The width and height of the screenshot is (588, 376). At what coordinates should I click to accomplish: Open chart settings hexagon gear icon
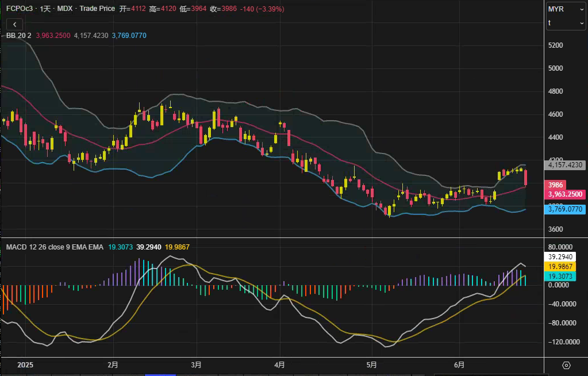566,365
